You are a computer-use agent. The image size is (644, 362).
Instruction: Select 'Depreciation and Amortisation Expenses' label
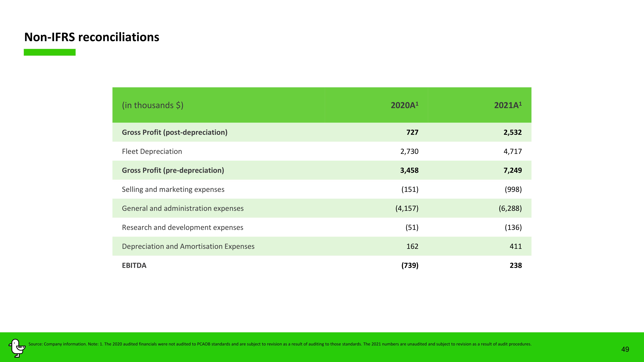click(188, 246)
